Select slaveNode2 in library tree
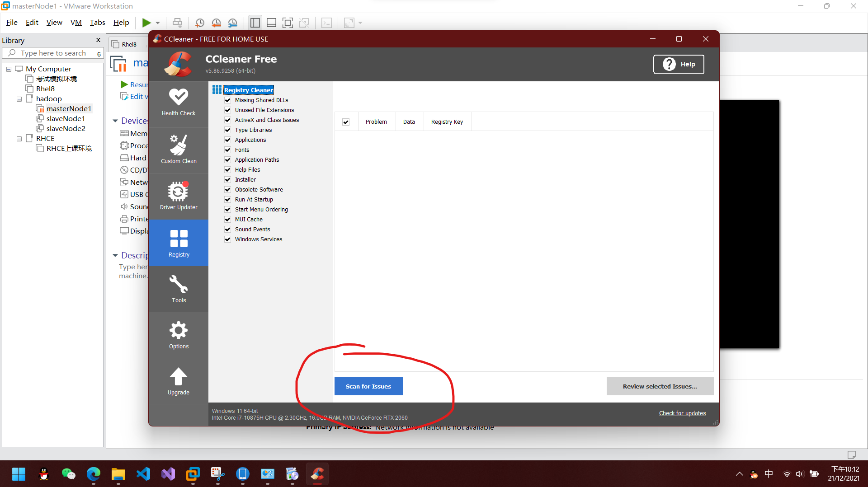 66,128
